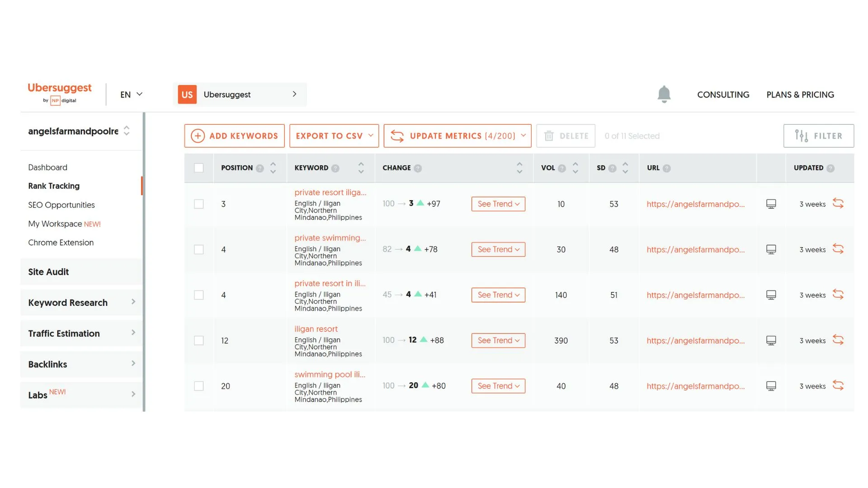Click the Delete button
868x488 pixels.
[566, 136]
